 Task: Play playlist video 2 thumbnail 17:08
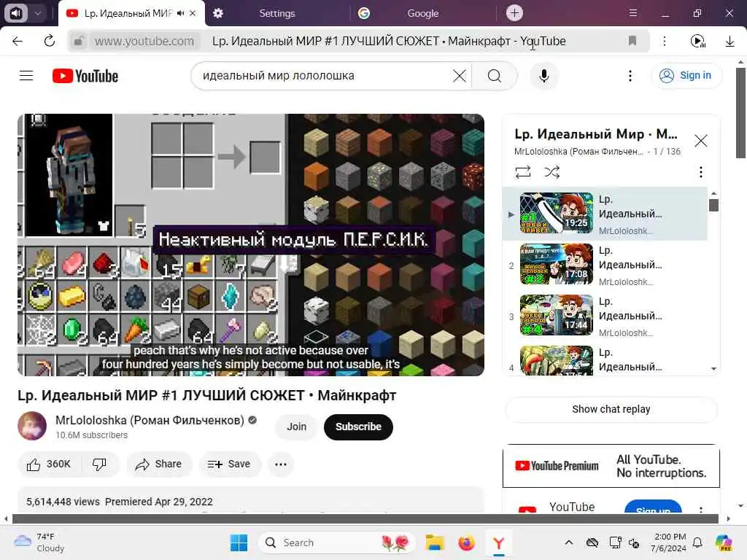[x=557, y=264]
